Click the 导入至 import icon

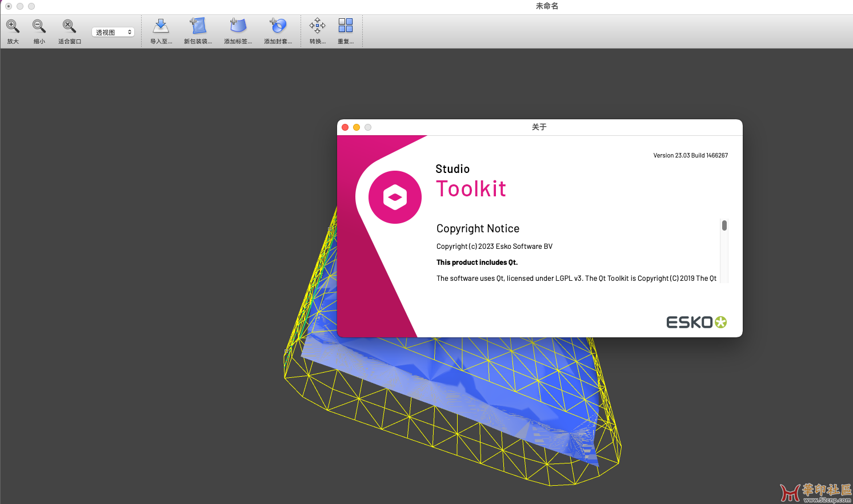tap(161, 26)
